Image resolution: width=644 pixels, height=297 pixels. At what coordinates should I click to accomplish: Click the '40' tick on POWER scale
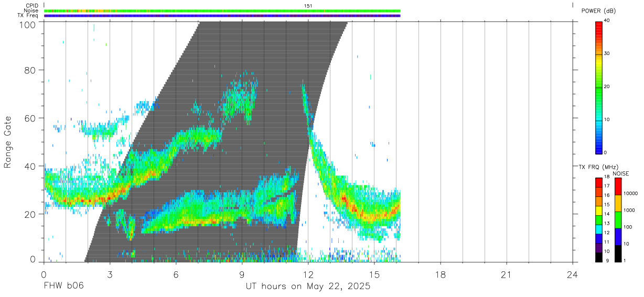point(607,21)
